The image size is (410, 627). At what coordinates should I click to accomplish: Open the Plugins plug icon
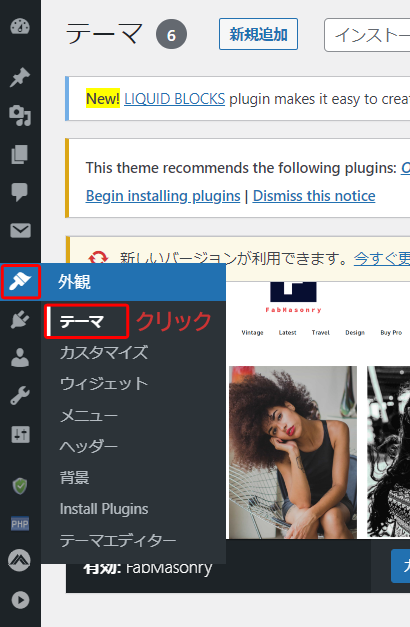(20, 319)
